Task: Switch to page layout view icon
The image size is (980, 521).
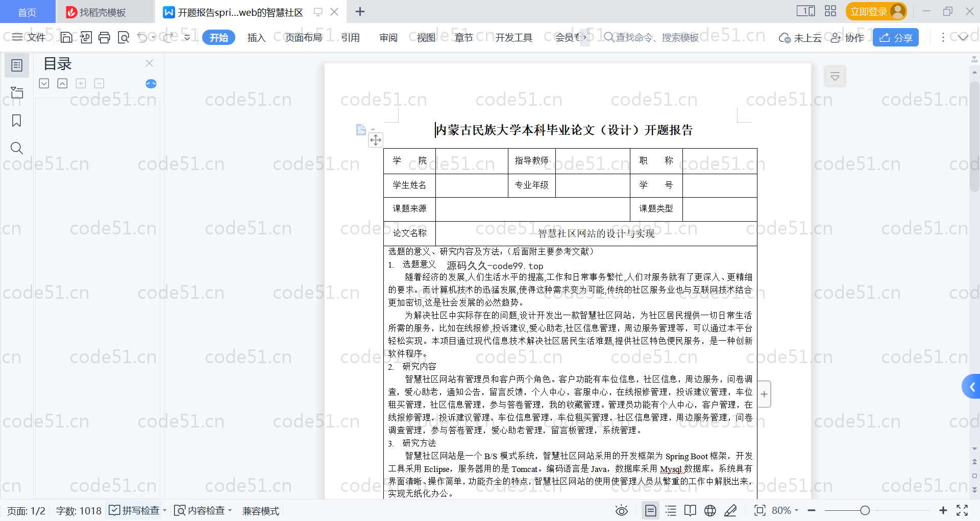Action: click(651, 510)
